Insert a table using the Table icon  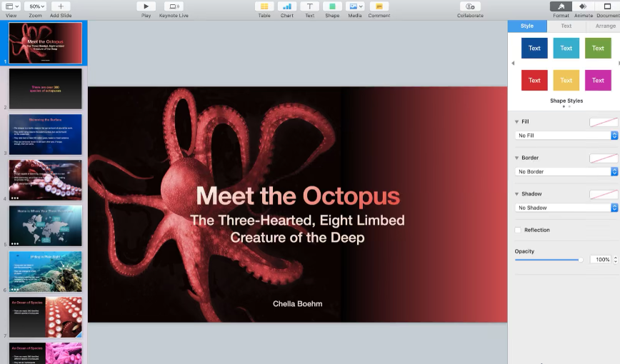click(264, 6)
